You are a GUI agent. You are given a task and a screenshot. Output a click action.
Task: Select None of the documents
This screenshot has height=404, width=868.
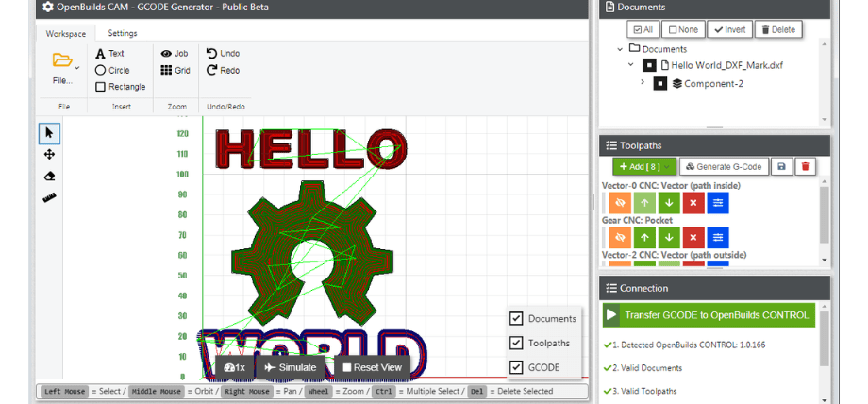683,29
